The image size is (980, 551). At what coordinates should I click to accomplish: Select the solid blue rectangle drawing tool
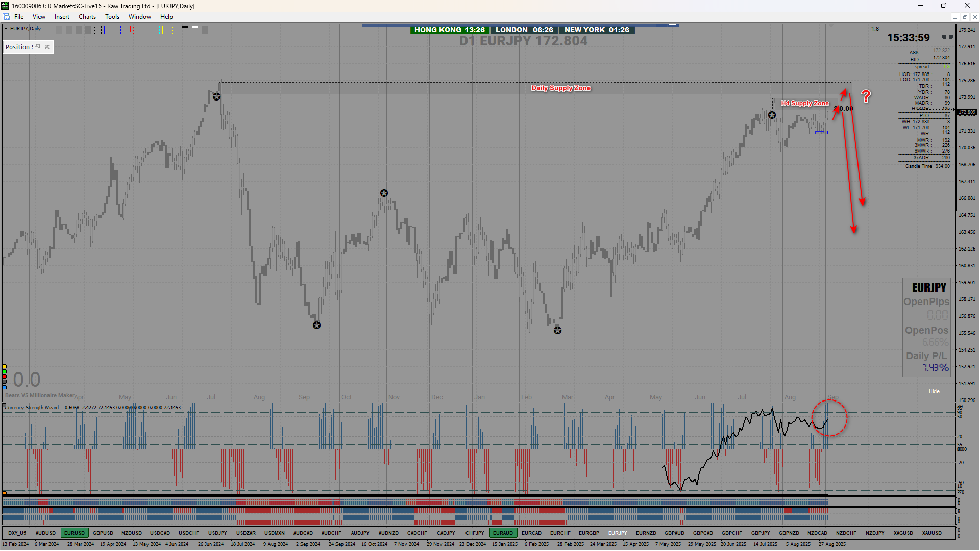point(108,30)
